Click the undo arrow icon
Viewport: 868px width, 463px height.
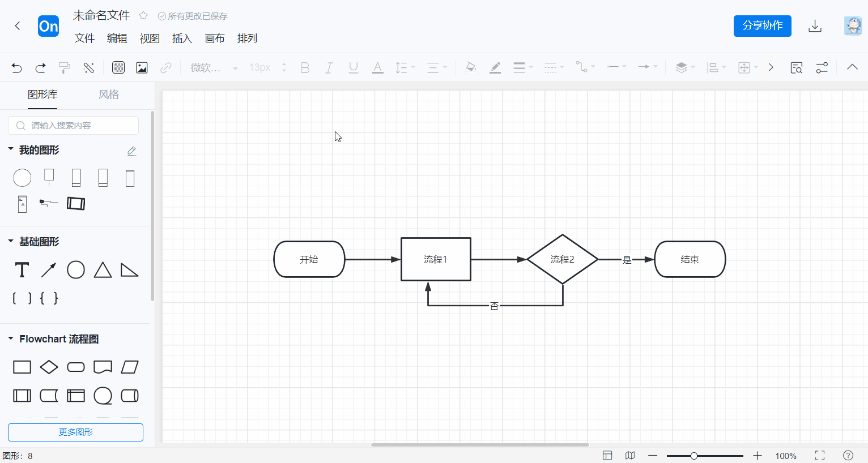(16, 68)
